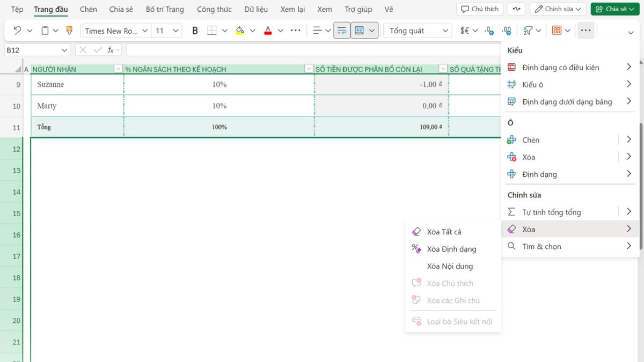Click the ribbon overflow ellipsis button
This screenshot has height=362, width=644.
586,31
